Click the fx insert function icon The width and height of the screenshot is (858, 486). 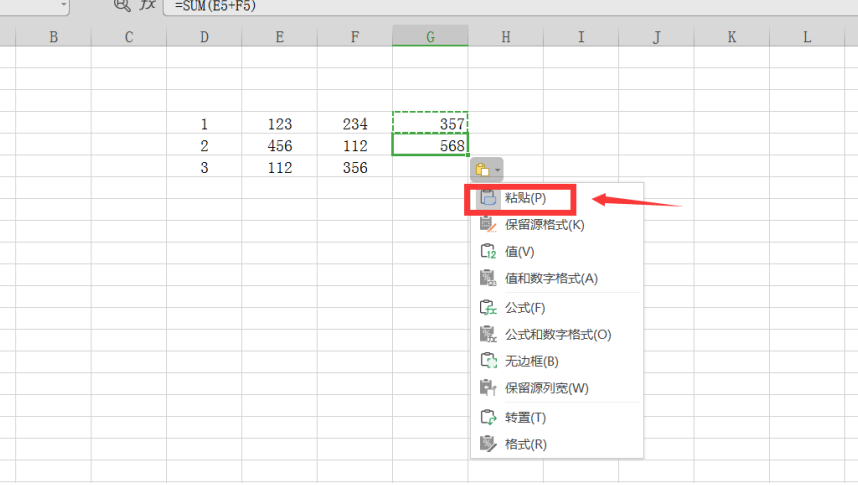[147, 5]
